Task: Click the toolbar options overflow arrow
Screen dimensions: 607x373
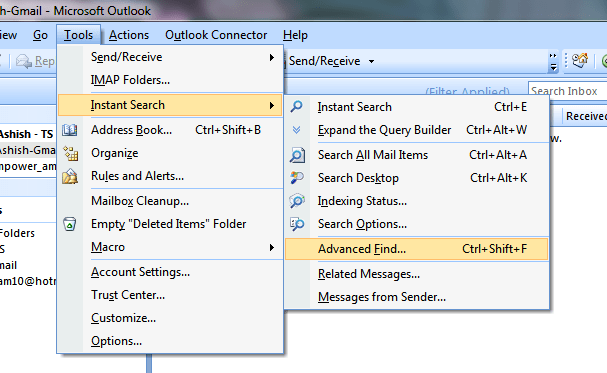Action: 553,62
